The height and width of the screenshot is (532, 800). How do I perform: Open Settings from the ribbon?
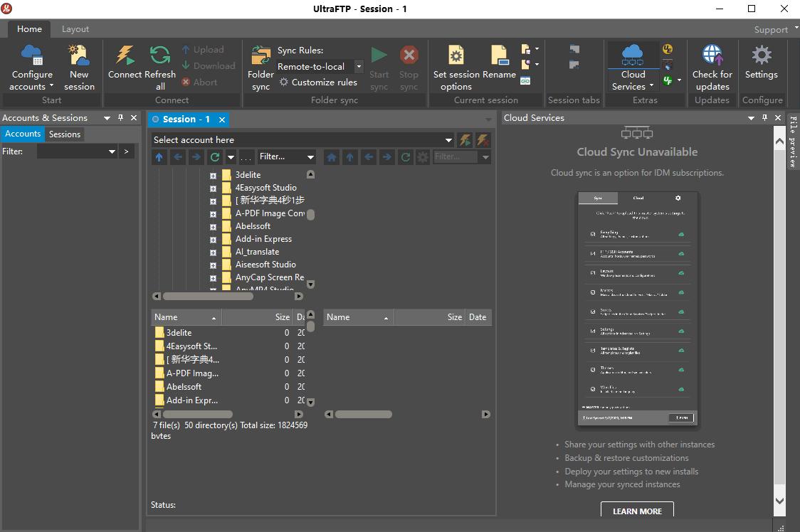(762, 62)
